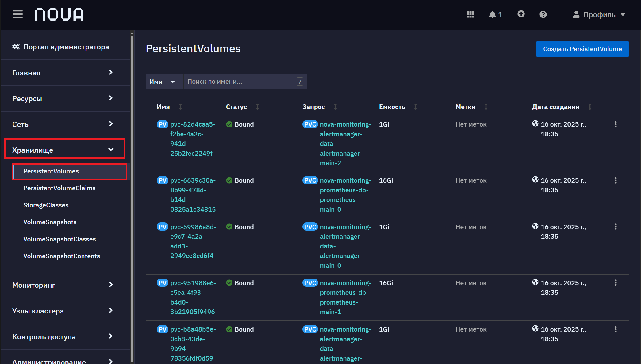Expand the Ресурсы section
This screenshot has height=364, width=641.
pyautogui.click(x=66, y=98)
